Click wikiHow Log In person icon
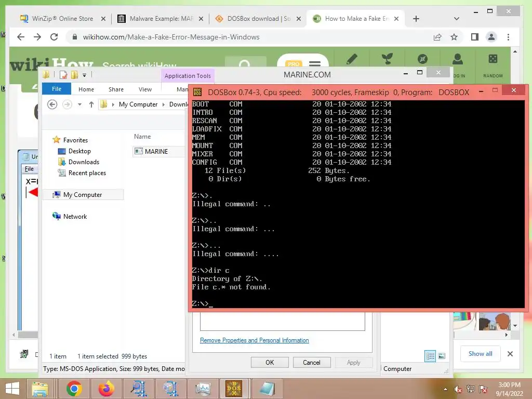The width and height of the screenshot is (532, 399). (x=458, y=59)
